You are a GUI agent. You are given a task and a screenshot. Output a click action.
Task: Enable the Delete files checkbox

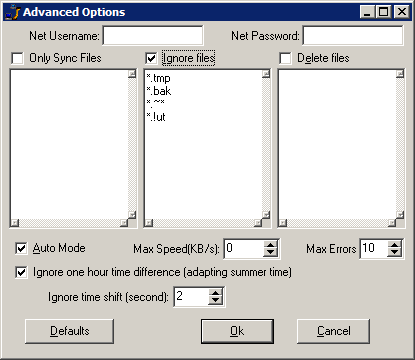(x=285, y=58)
